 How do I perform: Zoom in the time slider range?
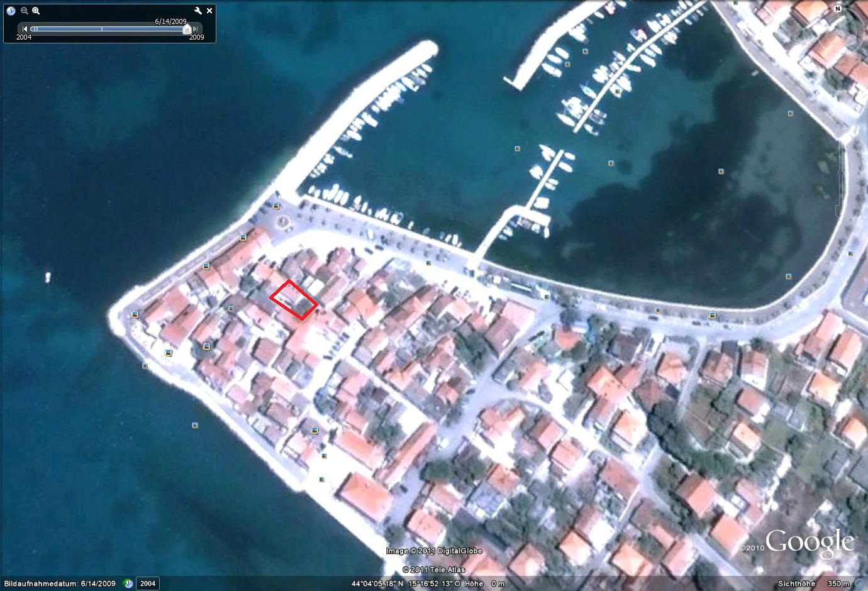(36, 11)
